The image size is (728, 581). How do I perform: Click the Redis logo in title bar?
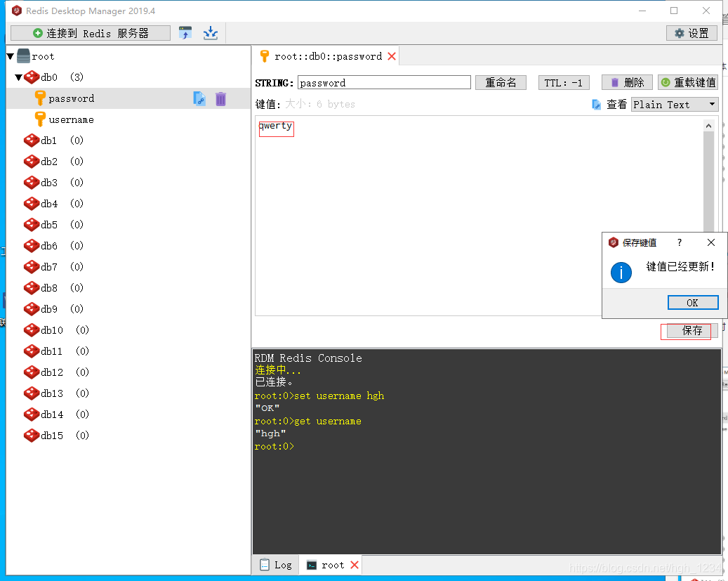tap(17, 11)
